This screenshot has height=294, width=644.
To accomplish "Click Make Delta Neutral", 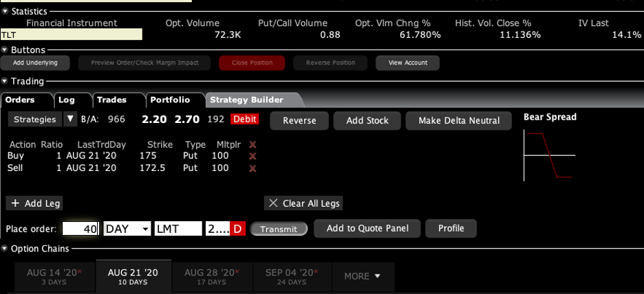I will pyautogui.click(x=458, y=120).
